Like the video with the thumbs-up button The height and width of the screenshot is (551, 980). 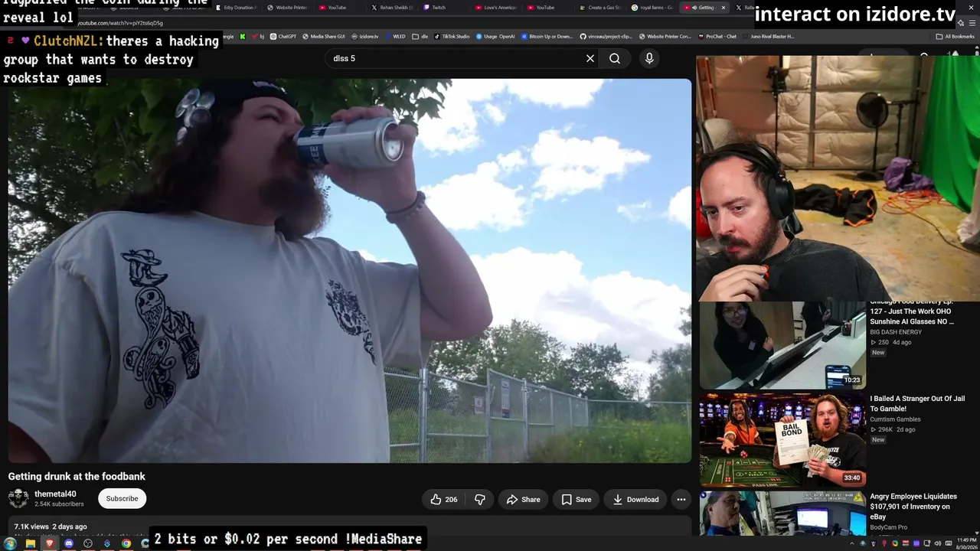coord(444,500)
